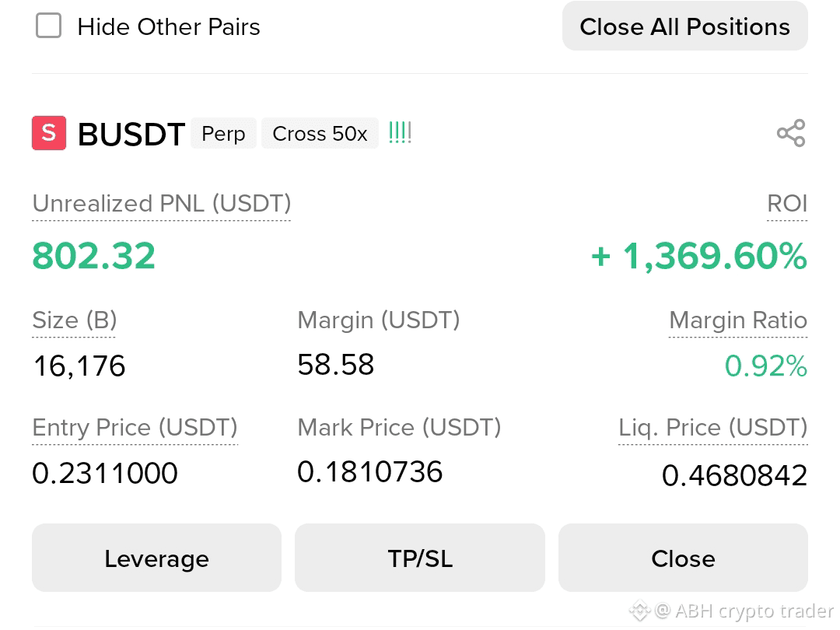Tap the Liq. Price (USDT) label

pos(713,428)
